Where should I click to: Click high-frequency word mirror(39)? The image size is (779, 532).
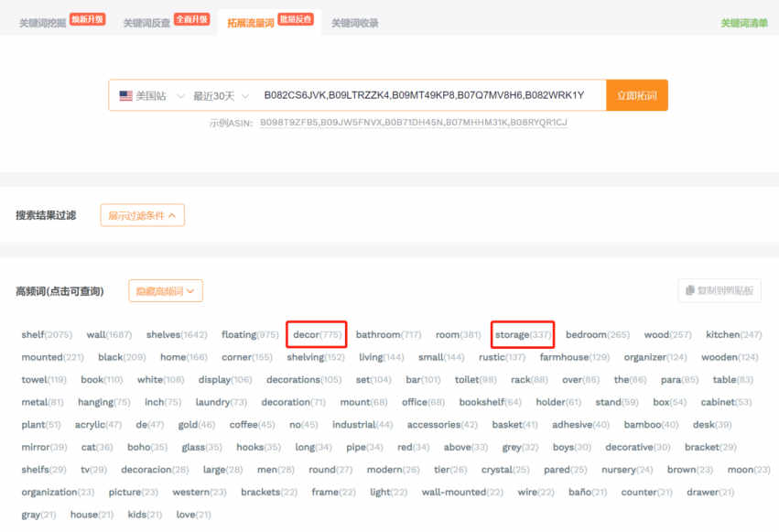pyautogui.click(x=44, y=447)
